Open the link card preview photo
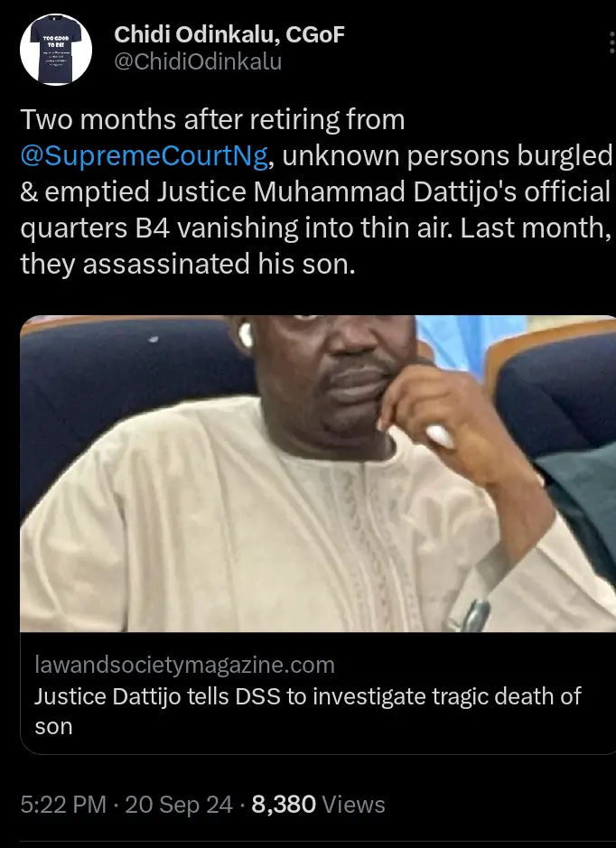The image size is (616, 848). (x=318, y=473)
